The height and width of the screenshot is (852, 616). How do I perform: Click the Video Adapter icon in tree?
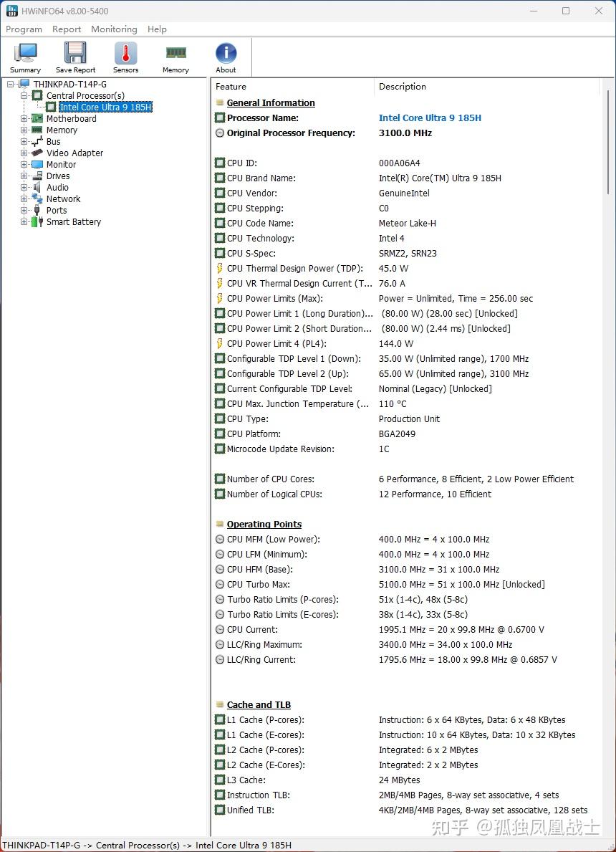pos(37,153)
